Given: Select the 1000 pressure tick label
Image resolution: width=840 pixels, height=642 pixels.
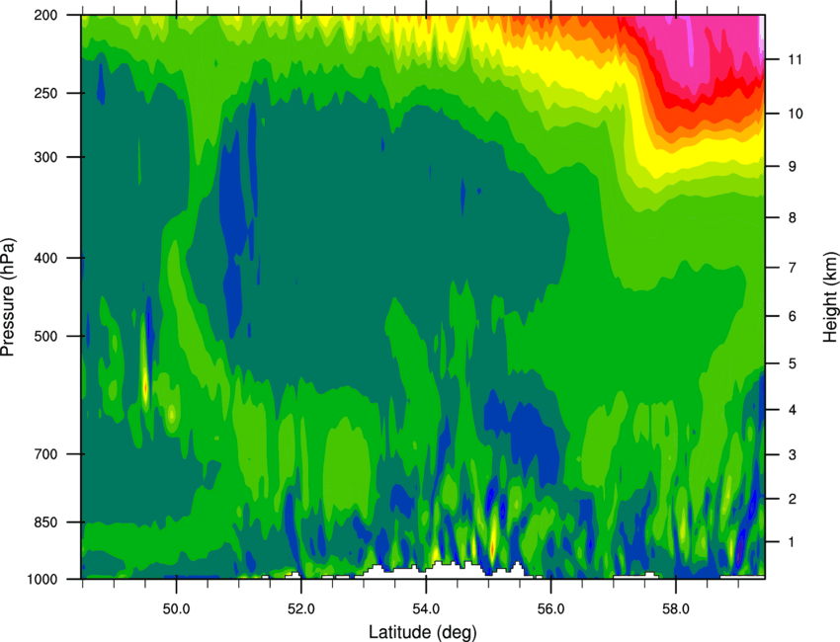Looking at the screenshot, I should tap(42, 580).
